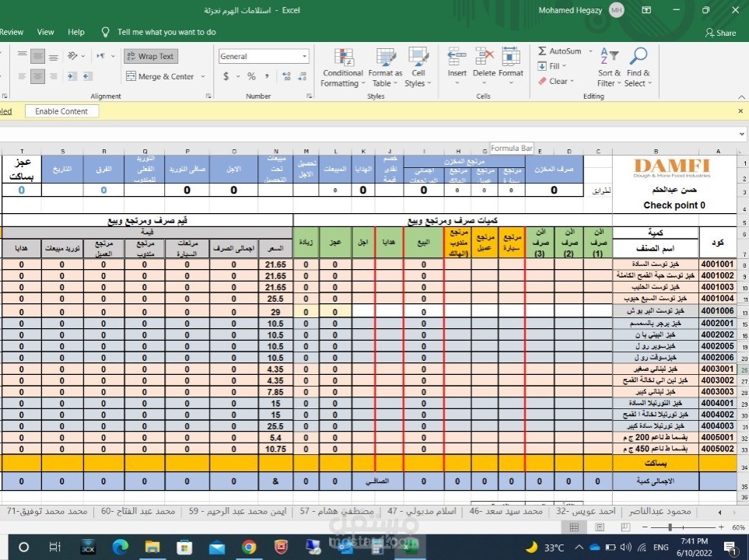The height and width of the screenshot is (560, 749).
Task: Open Sort & Filter menu
Action: point(610,68)
